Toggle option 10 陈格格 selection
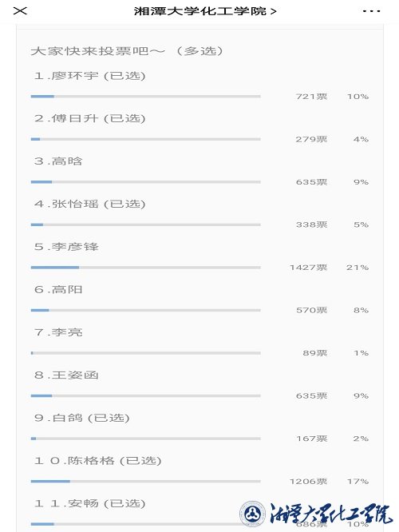This screenshot has height=532, width=399. [97, 460]
